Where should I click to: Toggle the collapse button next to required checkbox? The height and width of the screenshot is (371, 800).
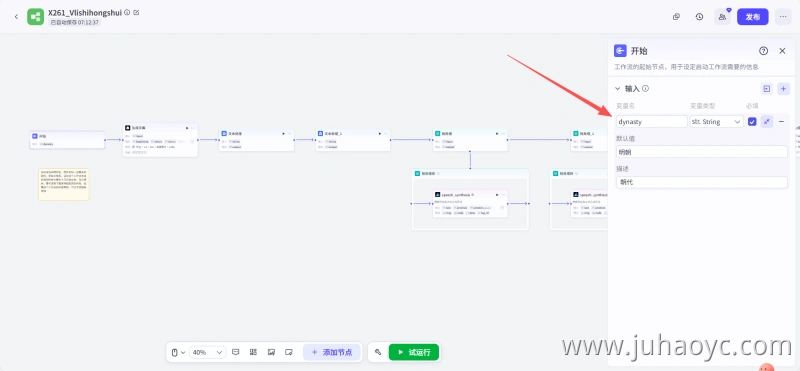pos(766,121)
